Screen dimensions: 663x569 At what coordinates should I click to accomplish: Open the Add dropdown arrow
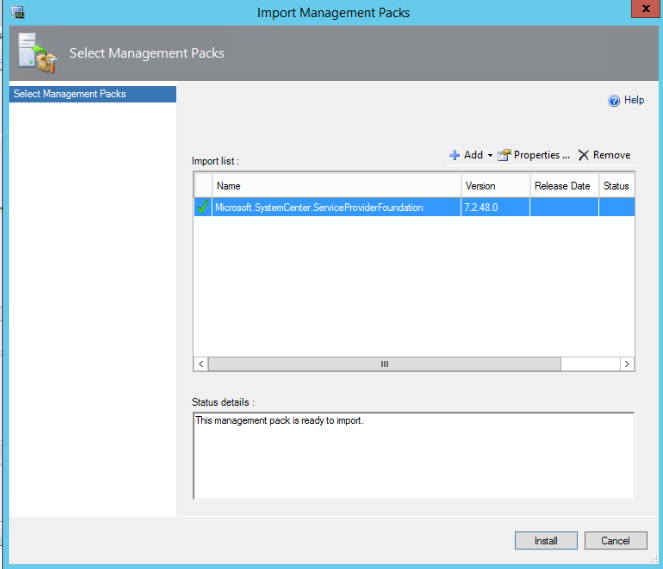point(490,156)
